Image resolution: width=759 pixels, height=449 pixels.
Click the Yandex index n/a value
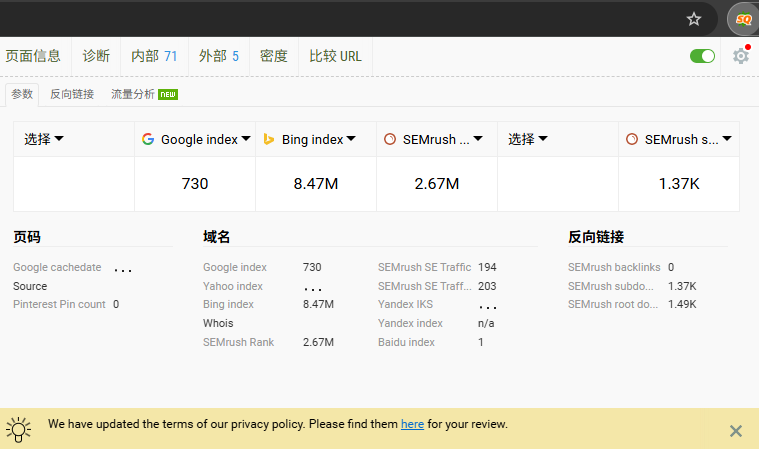tap(486, 323)
